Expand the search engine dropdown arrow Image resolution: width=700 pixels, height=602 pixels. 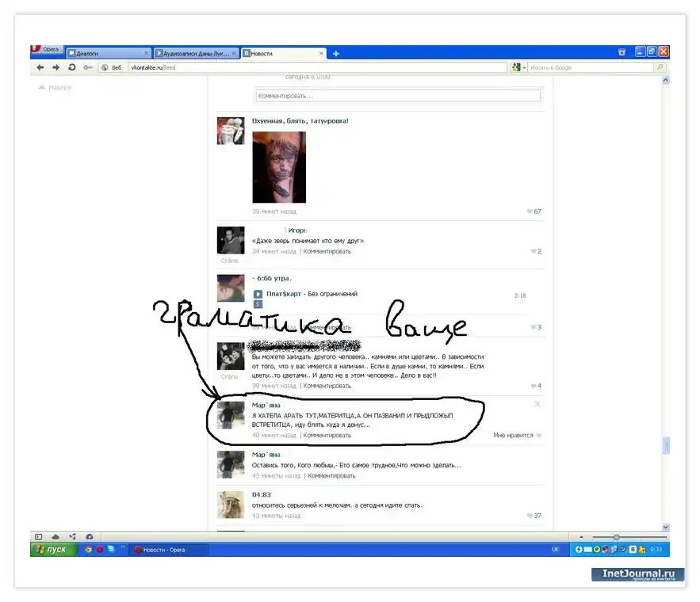click(524, 68)
